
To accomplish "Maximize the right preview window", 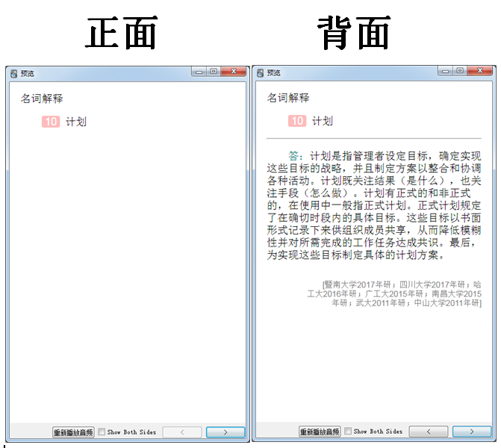I will tap(460, 71).
